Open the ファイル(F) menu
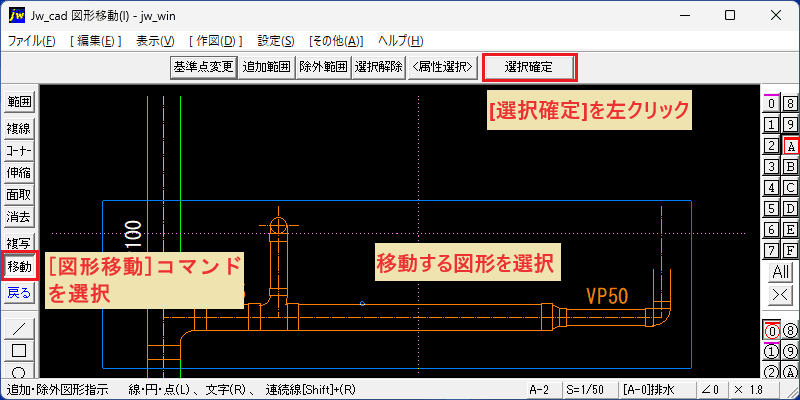The width and height of the screenshot is (800, 400). 32,41
